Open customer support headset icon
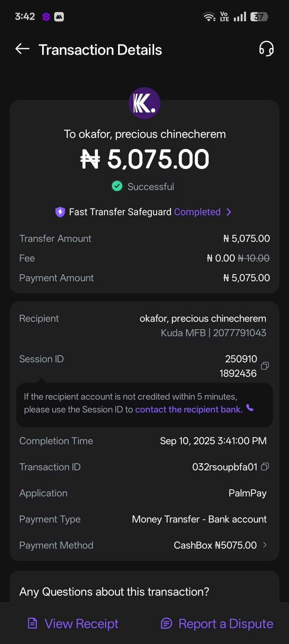 [266, 49]
